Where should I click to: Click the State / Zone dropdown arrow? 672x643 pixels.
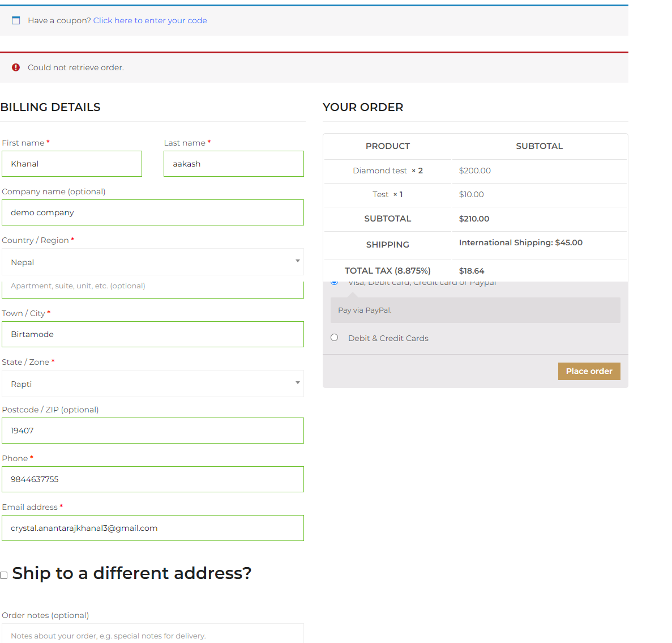[297, 382]
